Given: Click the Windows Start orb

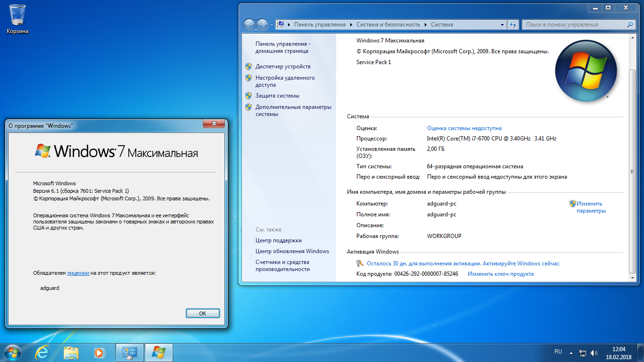Looking at the screenshot, I should [x=12, y=352].
